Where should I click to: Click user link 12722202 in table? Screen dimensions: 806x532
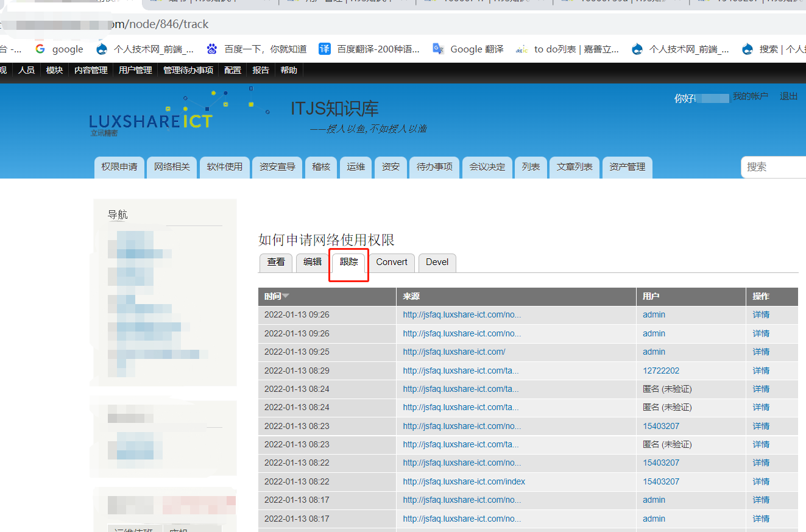pyautogui.click(x=661, y=371)
